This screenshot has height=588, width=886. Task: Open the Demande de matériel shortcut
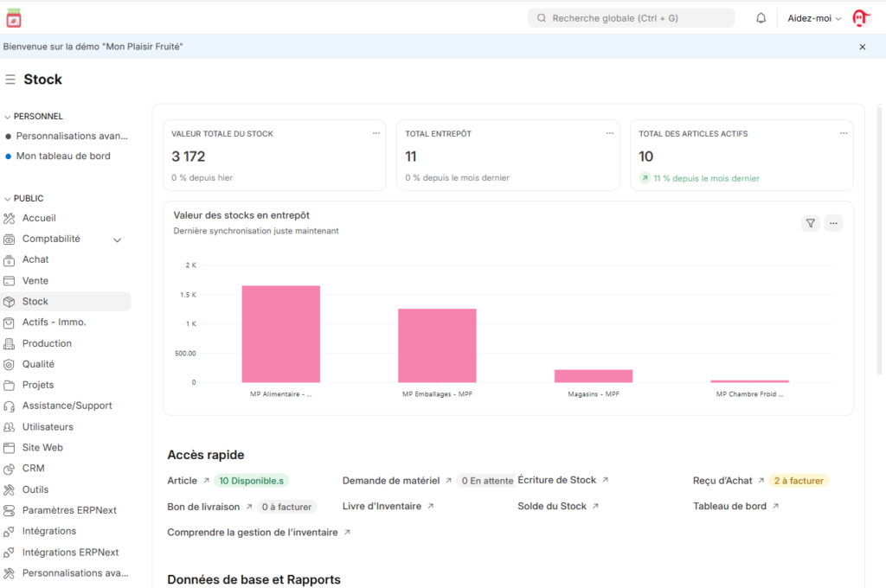click(x=391, y=481)
